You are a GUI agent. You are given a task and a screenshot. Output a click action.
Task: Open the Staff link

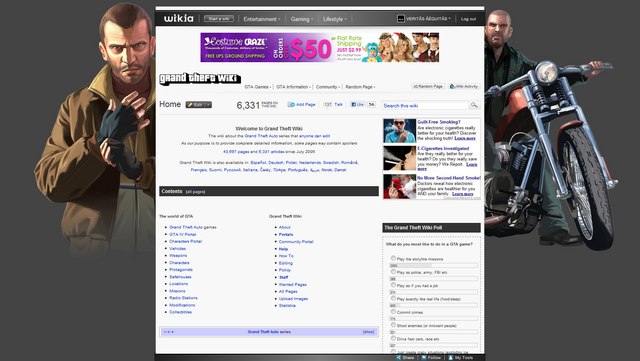coord(283,277)
